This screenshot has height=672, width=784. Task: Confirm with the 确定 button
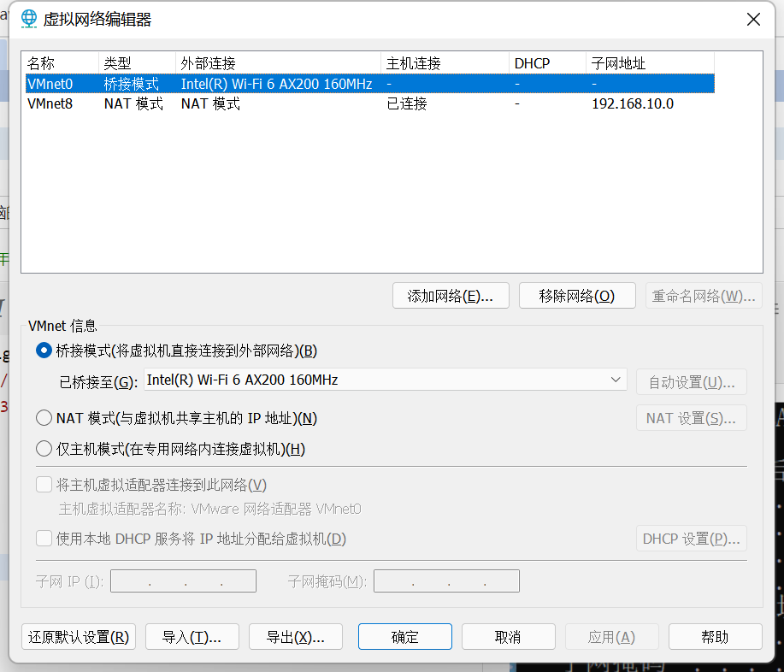[405, 636]
